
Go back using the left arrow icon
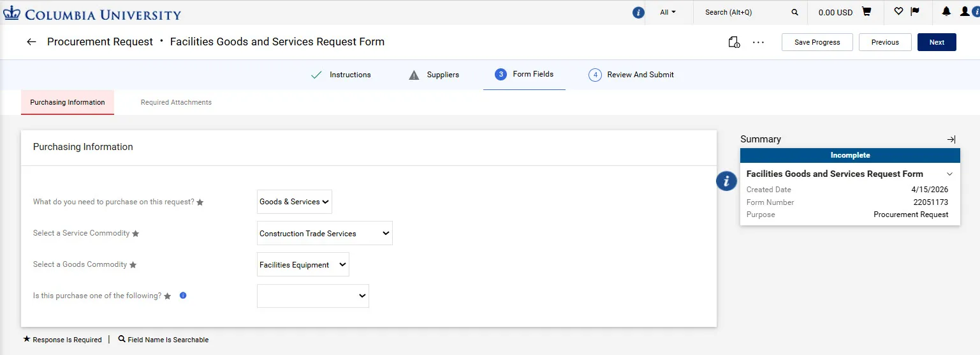click(x=31, y=42)
